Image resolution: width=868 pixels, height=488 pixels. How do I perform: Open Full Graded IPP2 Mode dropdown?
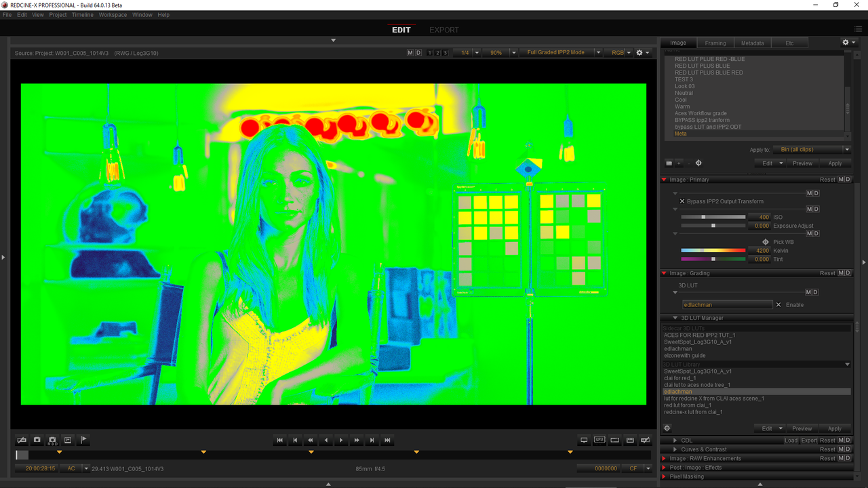pos(561,52)
